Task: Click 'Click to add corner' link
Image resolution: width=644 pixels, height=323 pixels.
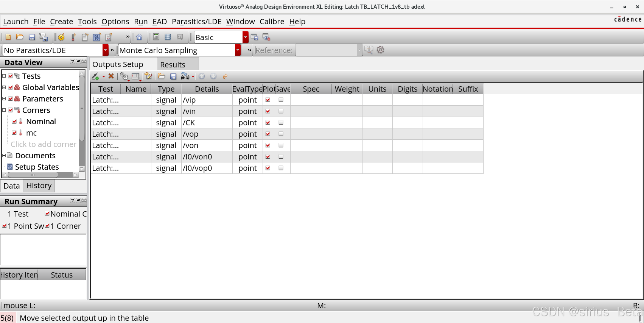Action: (x=44, y=144)
